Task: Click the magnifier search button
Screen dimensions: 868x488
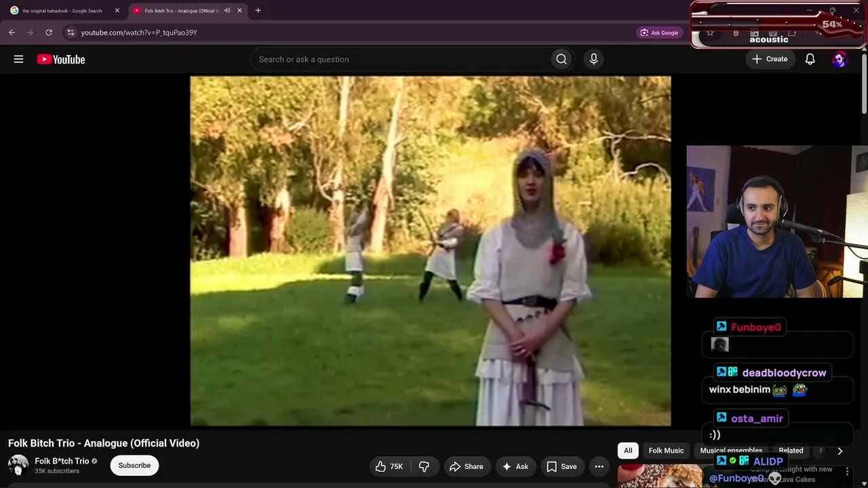Action: tap(561, 59)
